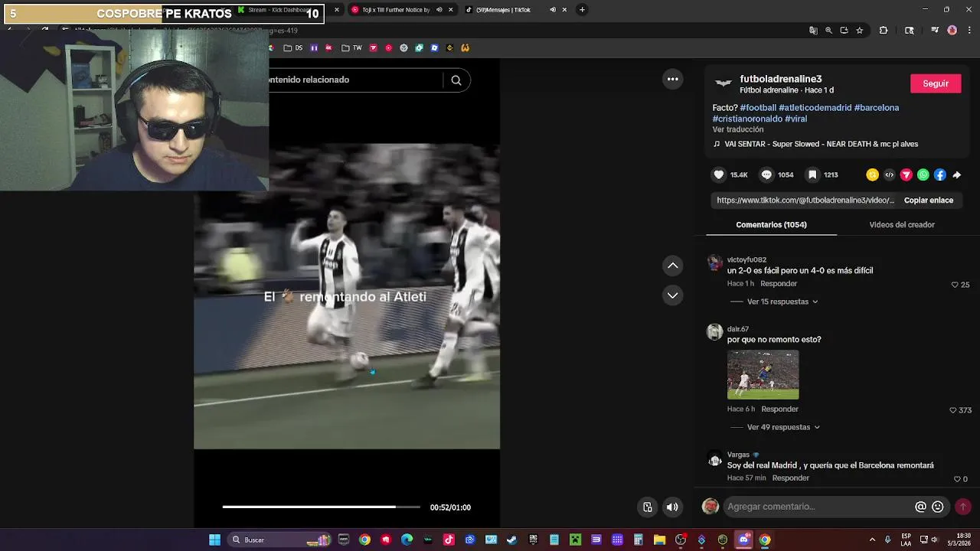The image size is (980, 551).
Task: Toggle the auto-scroll icon beside volume
Action: pos(648,507)
